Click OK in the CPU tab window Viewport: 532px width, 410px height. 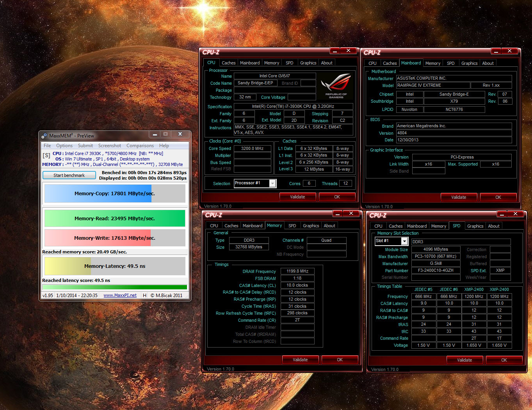click(x=337, y=197)
